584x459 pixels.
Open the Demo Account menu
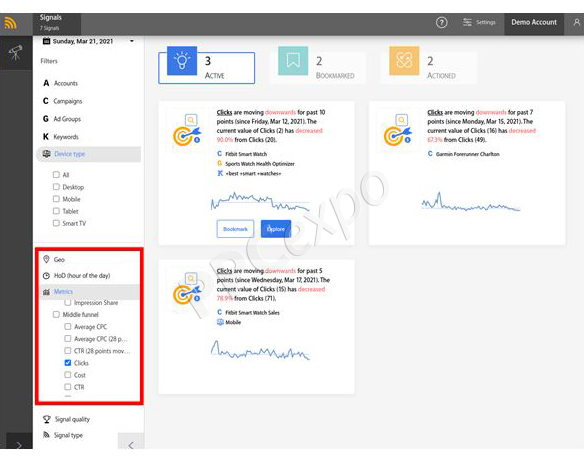point(534,22)
